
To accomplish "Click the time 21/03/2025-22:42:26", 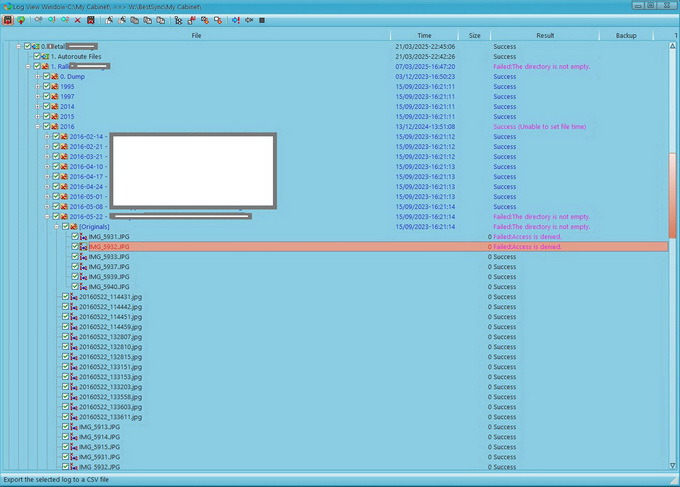I will pyautogui.click(x=425, y=56).
